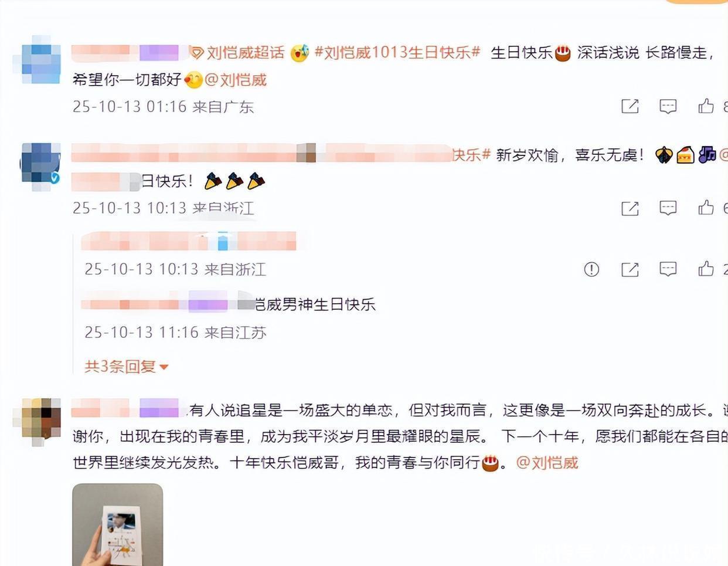Comment on nested 10:13 Zhejiang reply
Screen dimensions: 728x566
(x=668, y=269)
